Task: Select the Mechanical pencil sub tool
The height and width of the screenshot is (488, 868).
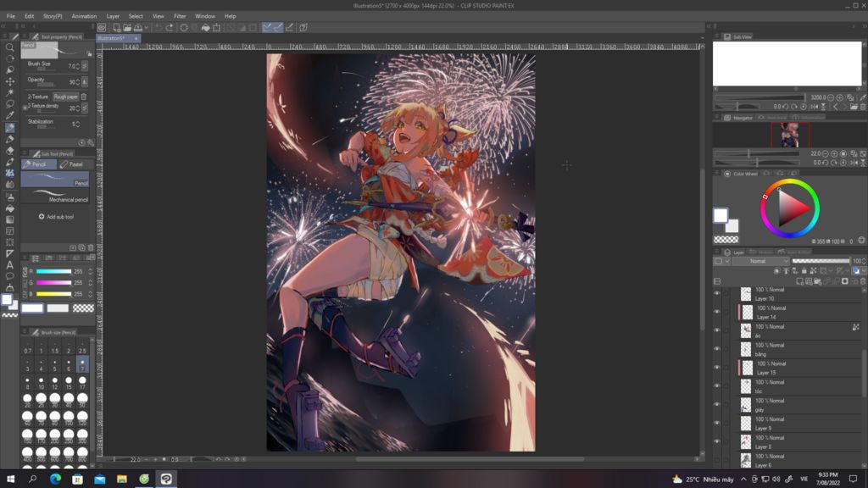Action: 55,196
